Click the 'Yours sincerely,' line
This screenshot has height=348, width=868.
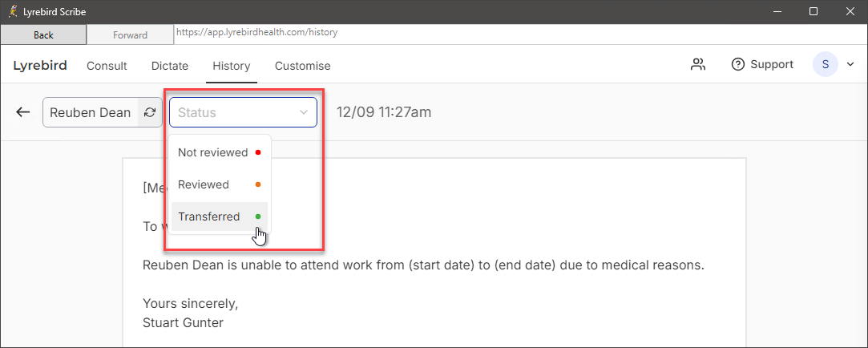pos(191,303)
